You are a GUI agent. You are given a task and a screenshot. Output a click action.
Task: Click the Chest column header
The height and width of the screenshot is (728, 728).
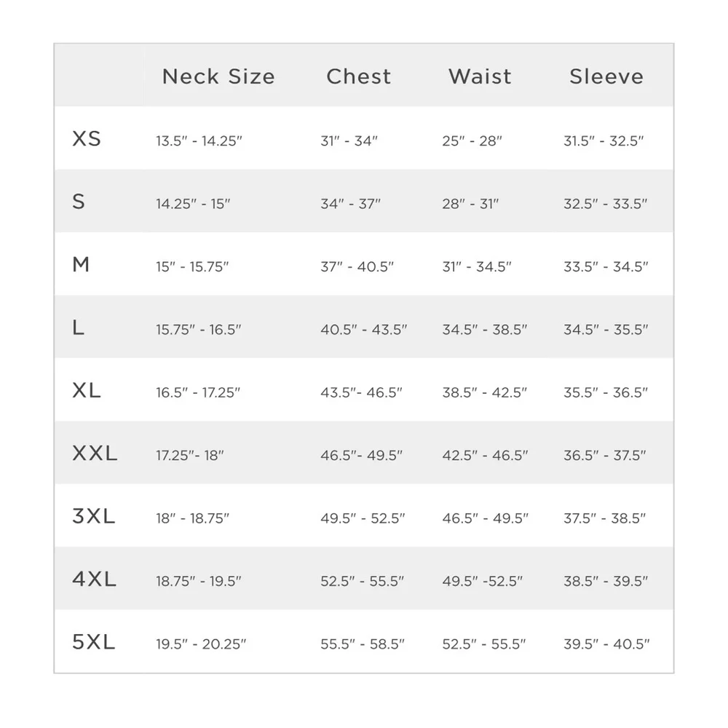point(358,76)
